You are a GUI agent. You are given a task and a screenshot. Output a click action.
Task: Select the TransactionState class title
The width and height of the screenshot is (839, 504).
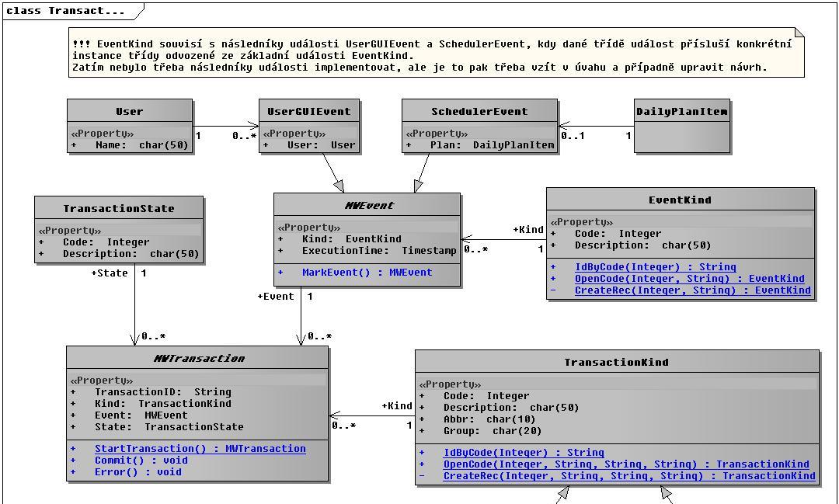point(119,208)
